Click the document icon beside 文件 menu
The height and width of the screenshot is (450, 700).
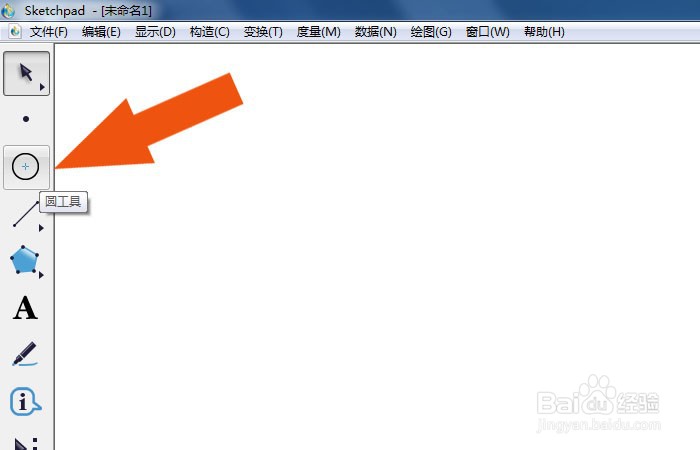[15, 32]
